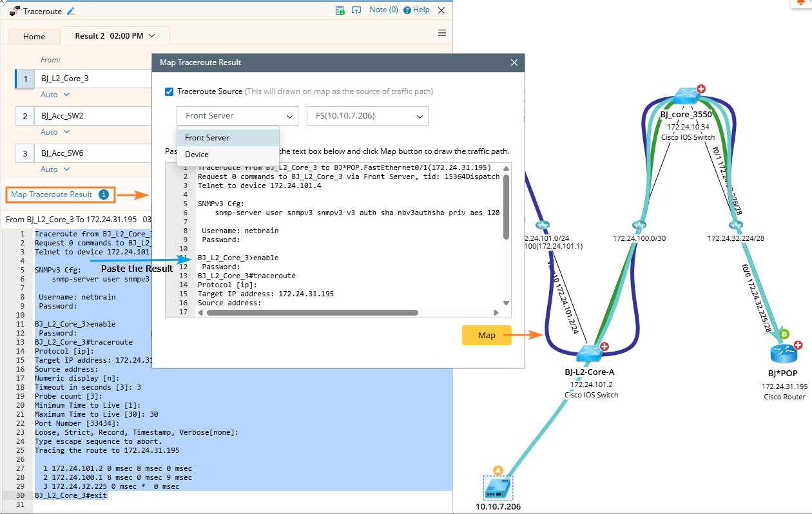Expand the Auto dropdown under BJ_Acc_SW6
Image resolution: width=812 pixels, height=514 pixels.
click(x=55, y=169)
